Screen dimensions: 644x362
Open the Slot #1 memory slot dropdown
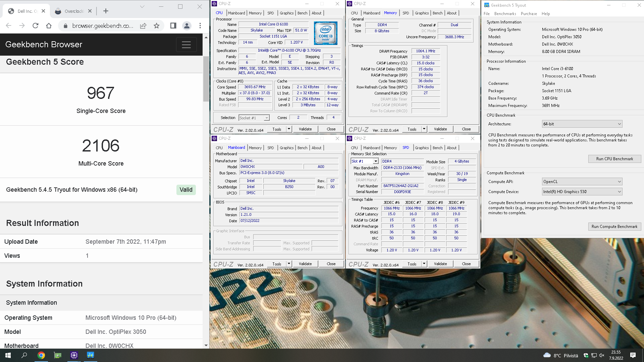365,161
